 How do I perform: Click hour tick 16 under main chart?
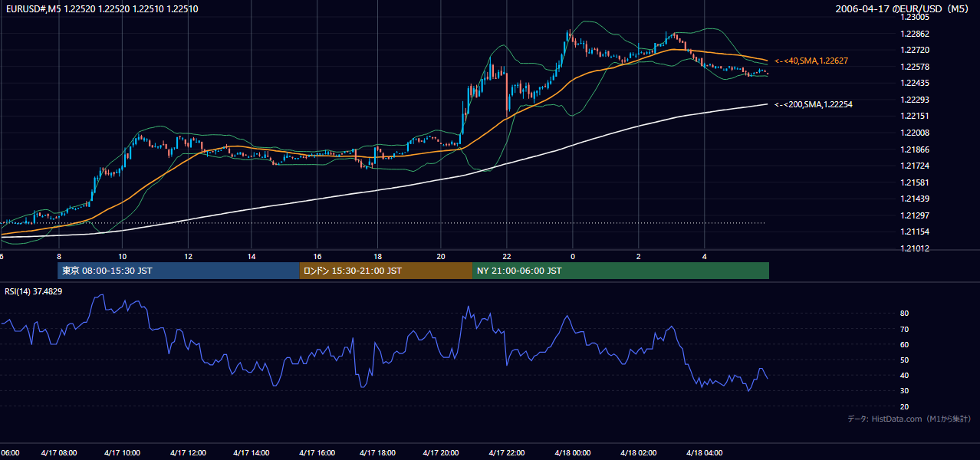[x=317, y=256]
